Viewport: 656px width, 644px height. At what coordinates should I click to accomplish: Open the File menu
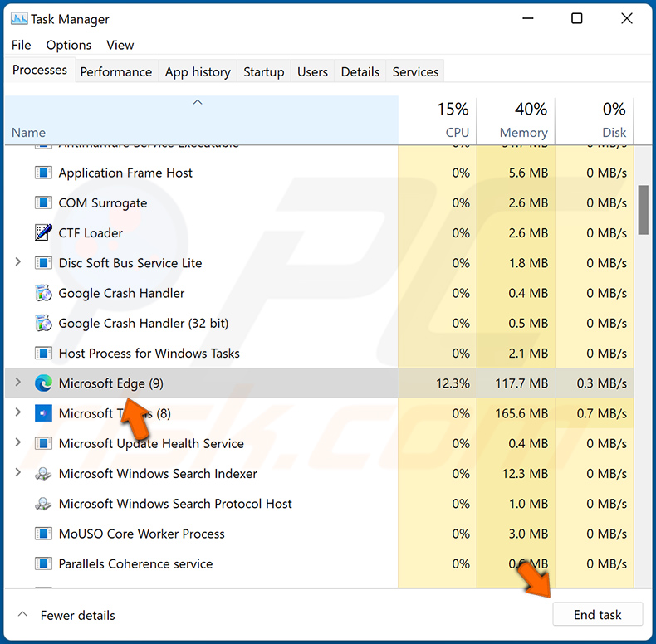(22, 45)
